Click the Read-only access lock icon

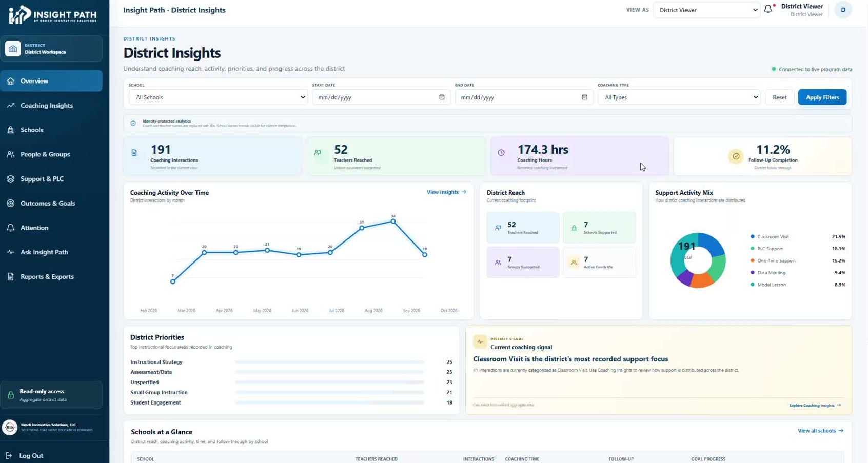tap(11, 395)
